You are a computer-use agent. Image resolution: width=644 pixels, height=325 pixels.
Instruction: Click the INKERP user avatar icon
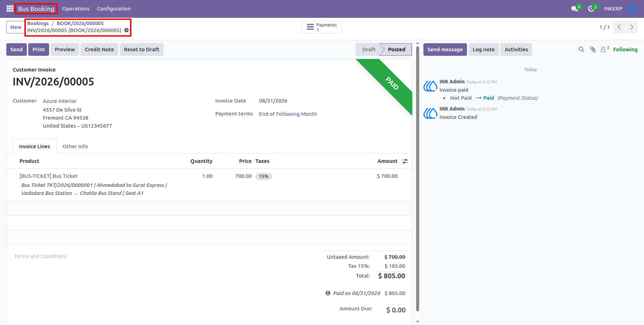coord(632,9)
